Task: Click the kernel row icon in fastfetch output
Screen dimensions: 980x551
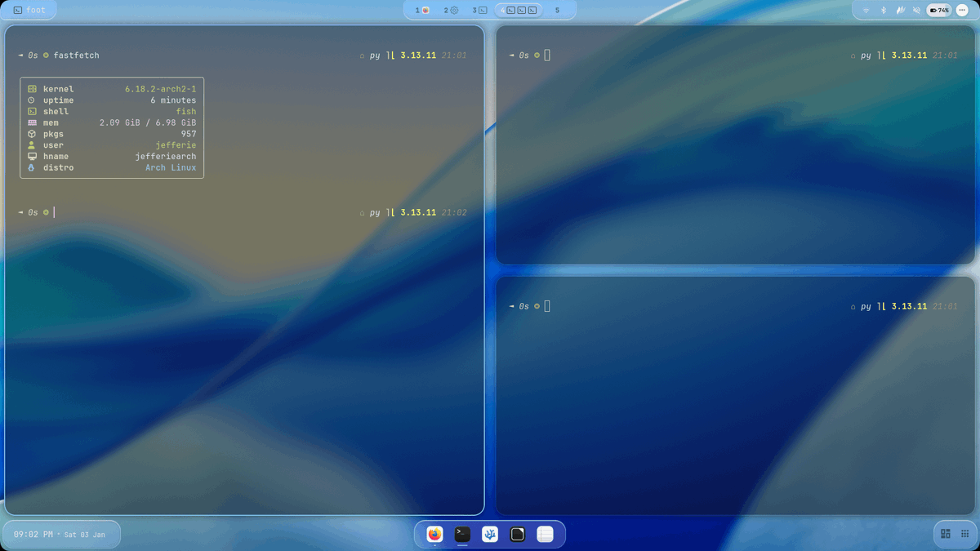Action: pos(32,89)
